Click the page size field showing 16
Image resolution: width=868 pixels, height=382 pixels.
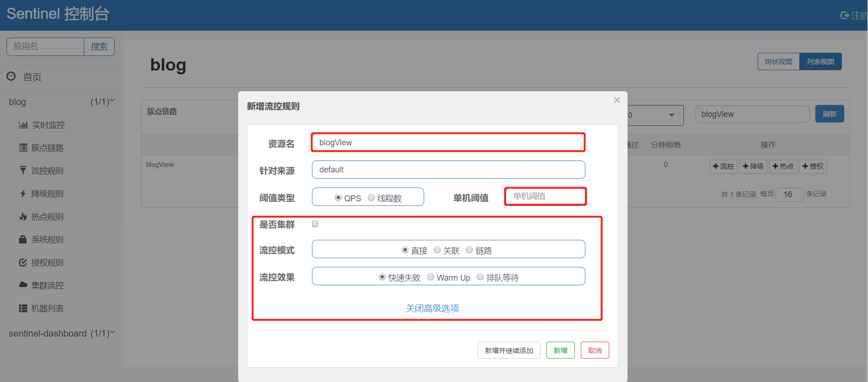[x=790, y=194]
